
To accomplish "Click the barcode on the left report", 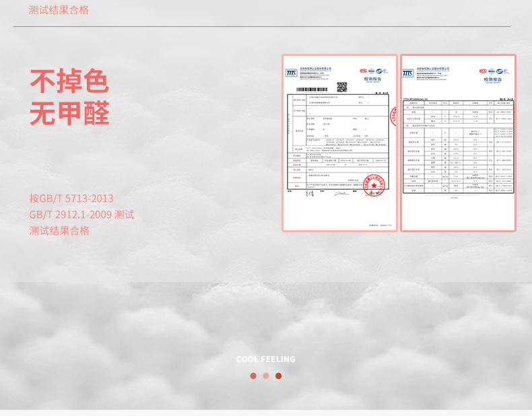I will point(312,90).
